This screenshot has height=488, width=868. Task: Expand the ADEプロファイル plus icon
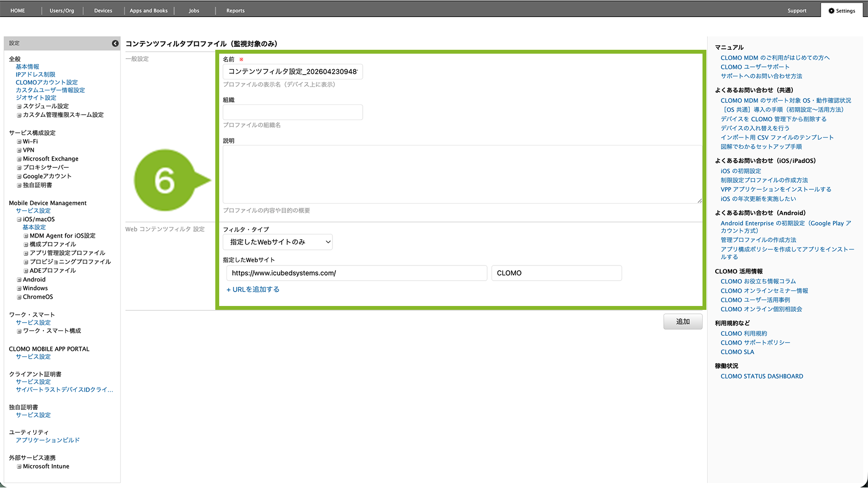coord(26,271)
